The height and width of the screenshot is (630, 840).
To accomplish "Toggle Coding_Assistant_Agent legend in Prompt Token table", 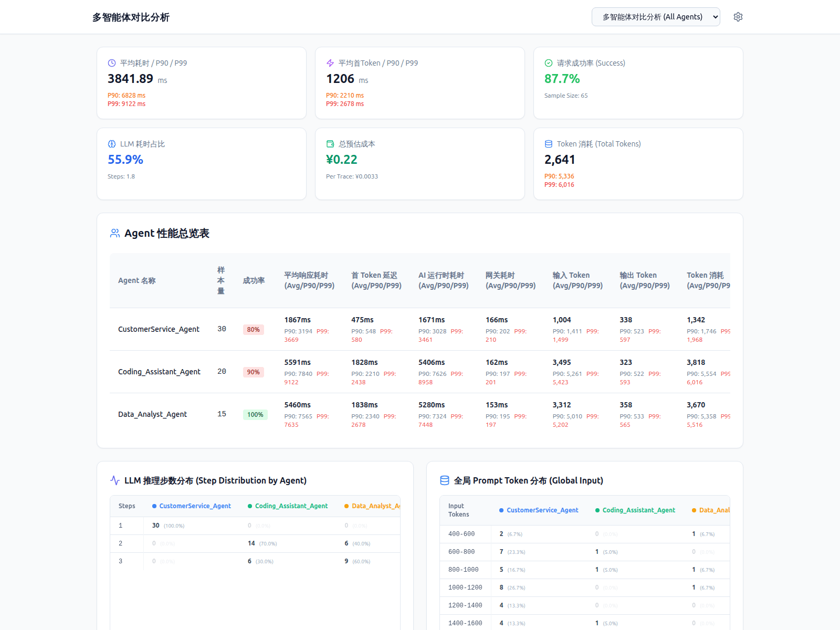I will [x=635, y=510].
